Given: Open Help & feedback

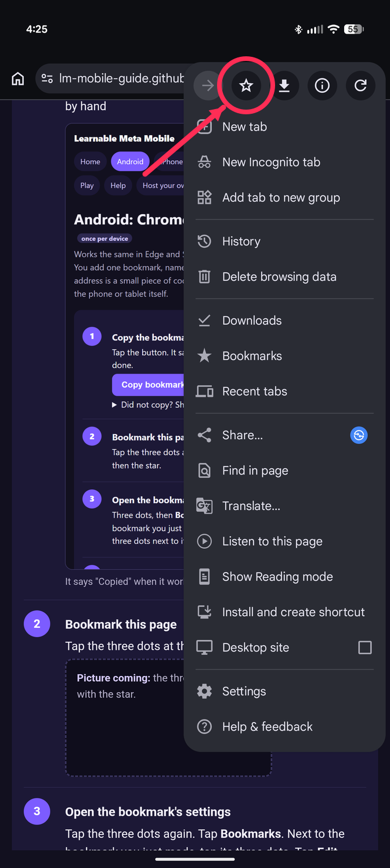Looking at the screenshot, I should click(x=284, y=726).
